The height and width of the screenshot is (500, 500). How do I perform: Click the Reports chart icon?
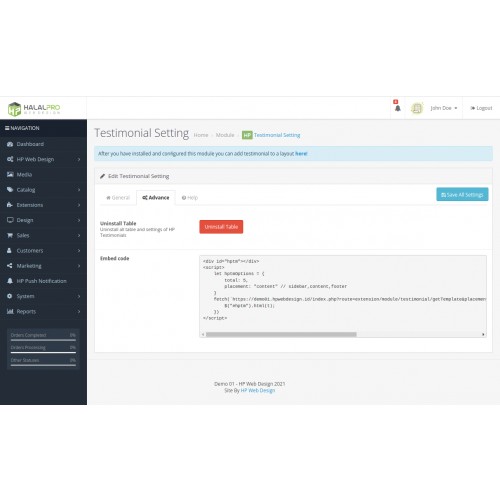[x=10, y=311]
